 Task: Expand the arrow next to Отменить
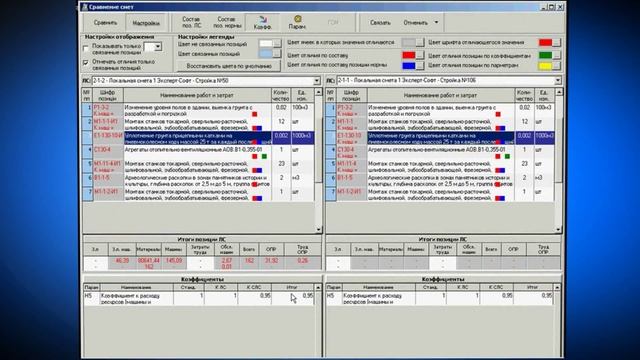(x=436, y=22)
